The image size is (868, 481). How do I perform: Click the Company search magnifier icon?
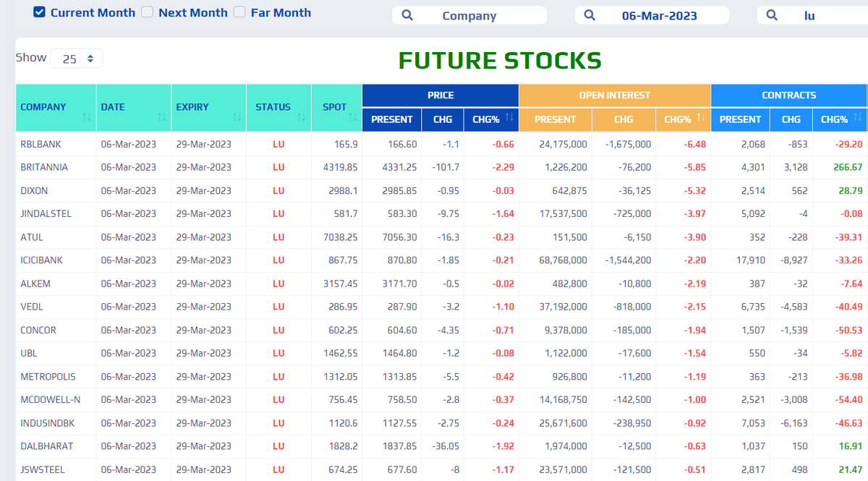pos(407,15)
